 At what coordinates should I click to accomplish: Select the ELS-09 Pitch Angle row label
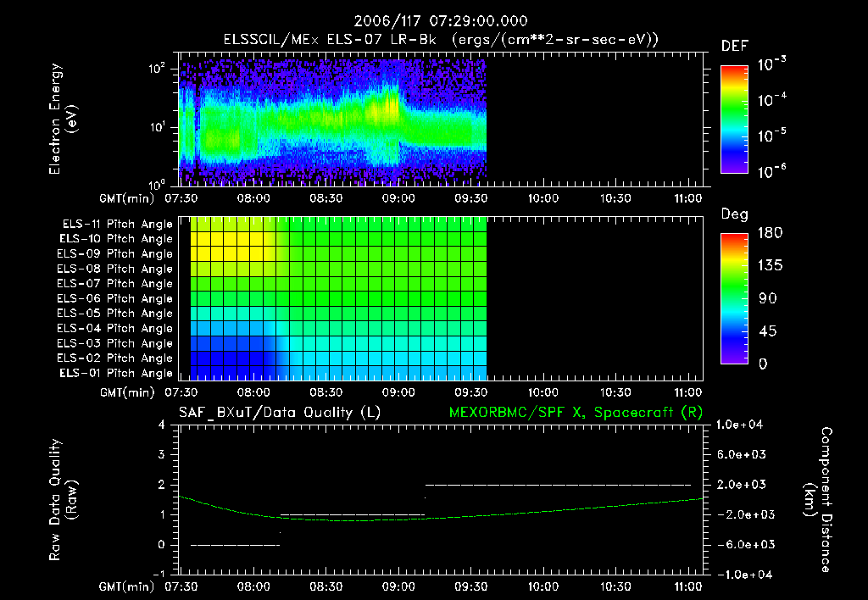(x=115, y=254)
